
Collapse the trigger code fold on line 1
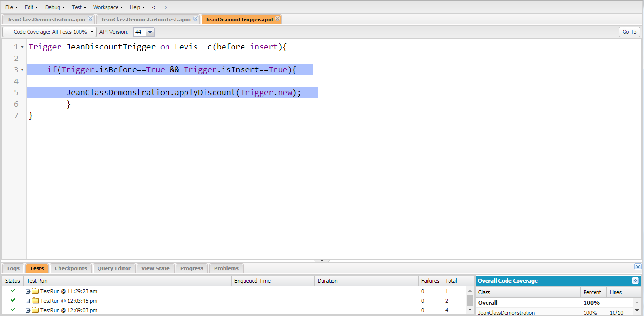[21, 47]
